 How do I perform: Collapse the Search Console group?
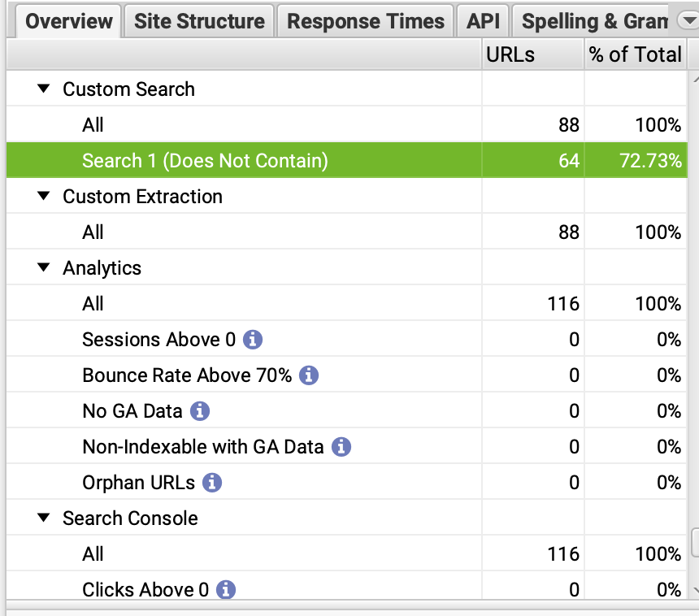point(44,518)
